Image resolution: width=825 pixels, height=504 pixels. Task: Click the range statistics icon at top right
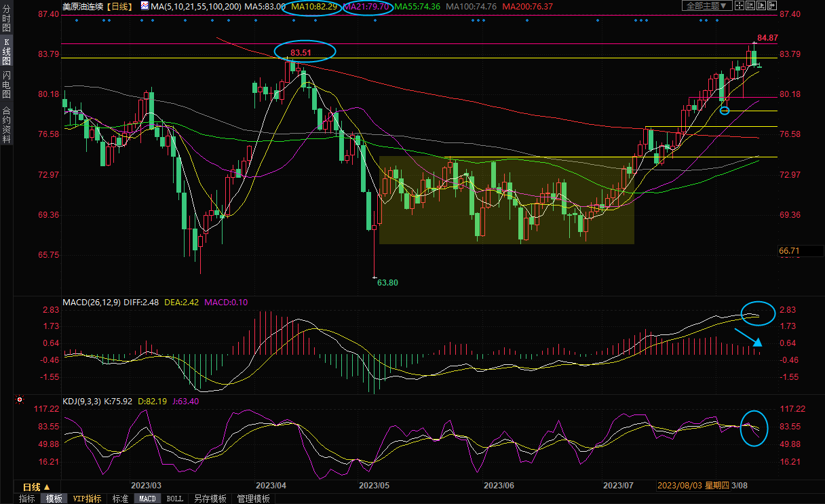pyautogui.click(x=750, y=6)
